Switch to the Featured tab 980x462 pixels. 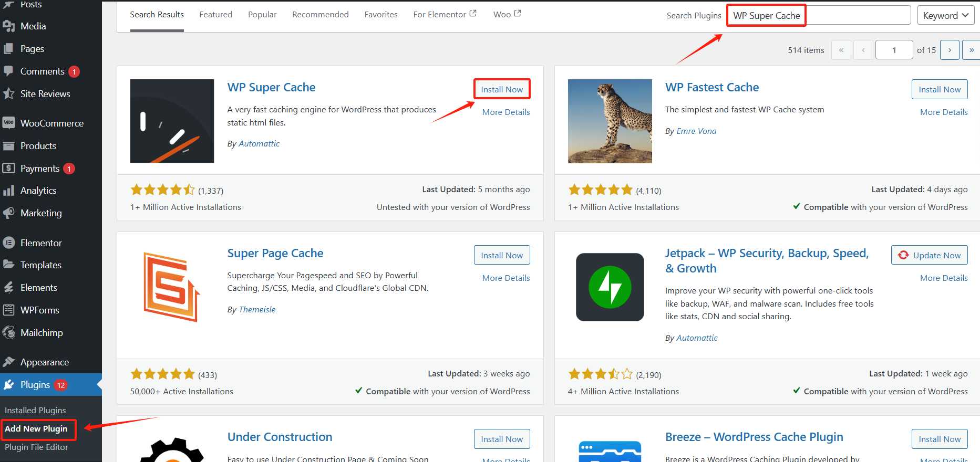click(215, 15)
